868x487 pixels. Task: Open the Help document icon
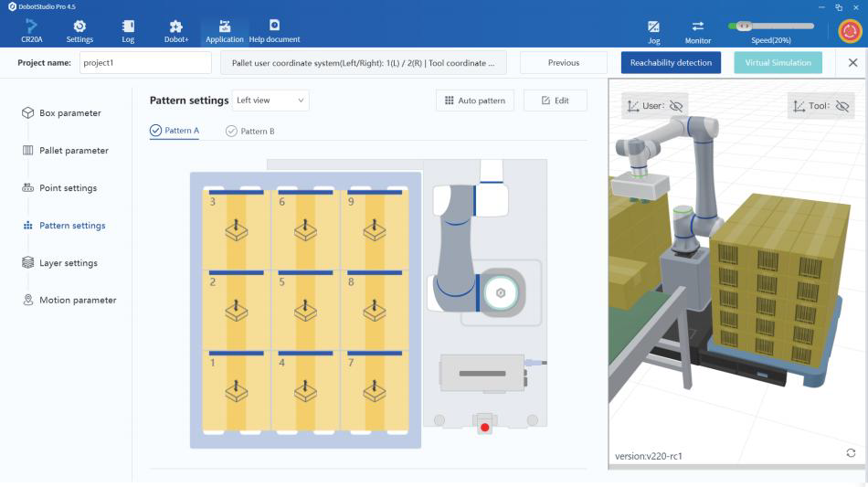click(x=274, y=28)
